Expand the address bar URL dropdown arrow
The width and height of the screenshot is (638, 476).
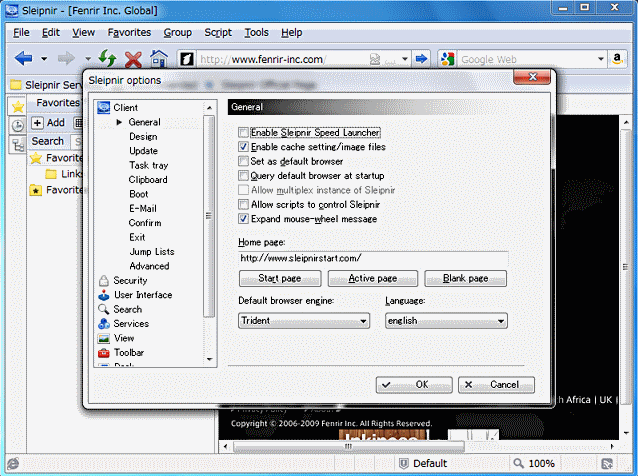[403, 59]
